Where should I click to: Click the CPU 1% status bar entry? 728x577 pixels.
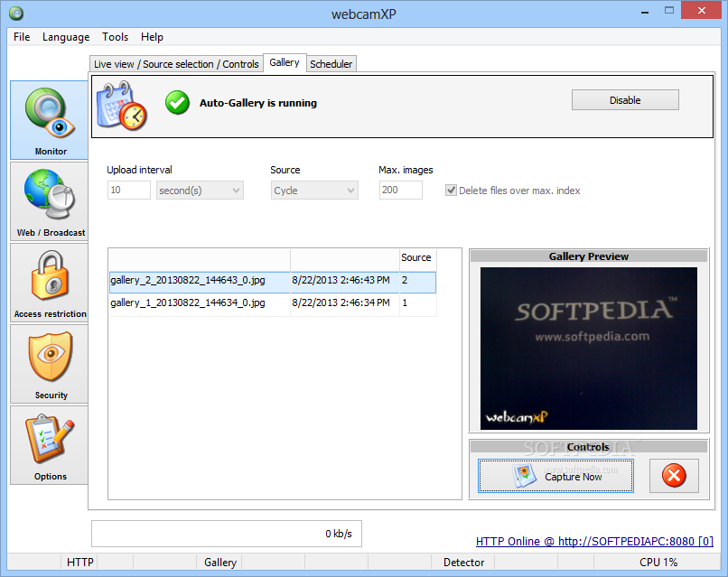[x=658, y=563]
